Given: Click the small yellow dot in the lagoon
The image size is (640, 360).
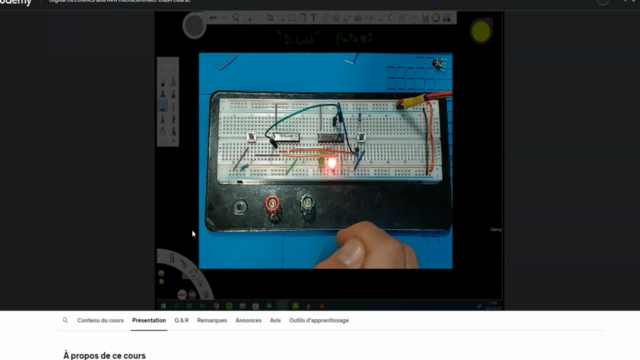Looking at the screenshot, I should point(162,282).
